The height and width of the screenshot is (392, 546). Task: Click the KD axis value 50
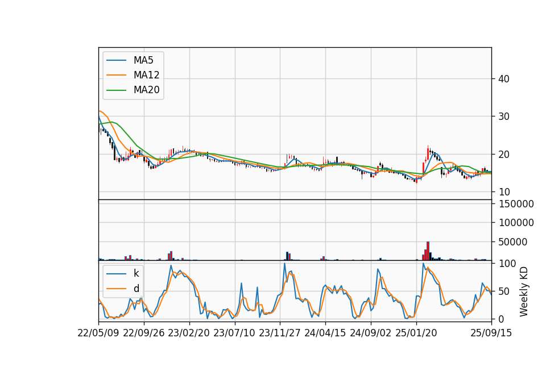coord(504,291)
